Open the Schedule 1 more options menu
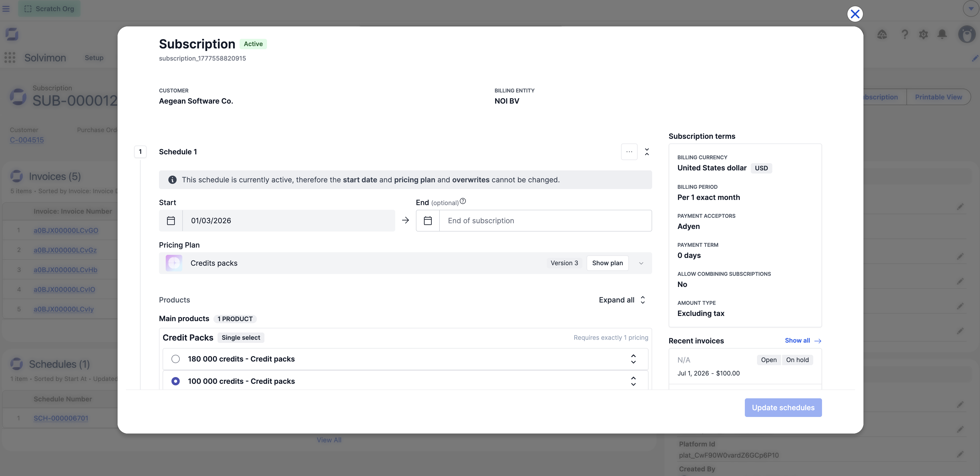This screenshot has width=980, height=476. coord(629,152)
